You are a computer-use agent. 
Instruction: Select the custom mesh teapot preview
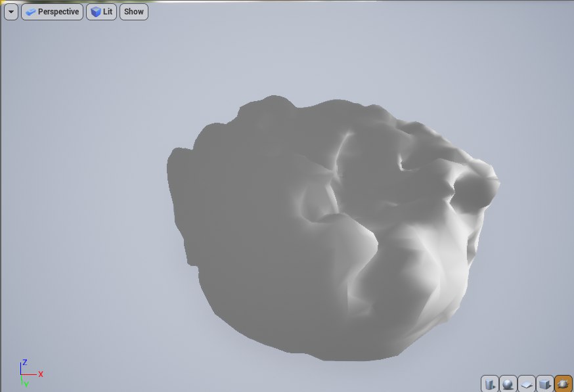pyautogui.click(x=563, y=384)
